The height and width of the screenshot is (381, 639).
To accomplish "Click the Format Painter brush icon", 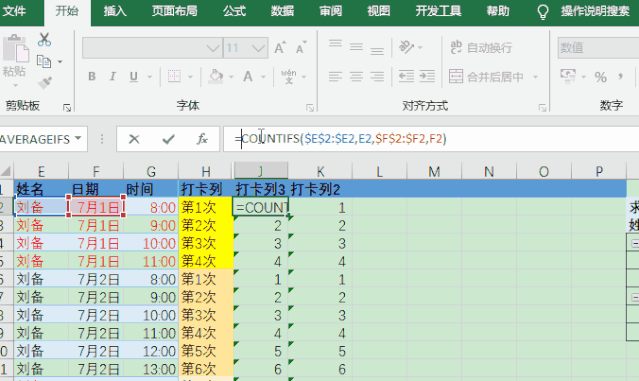I will pyautogui.click(x=44, y=83).
